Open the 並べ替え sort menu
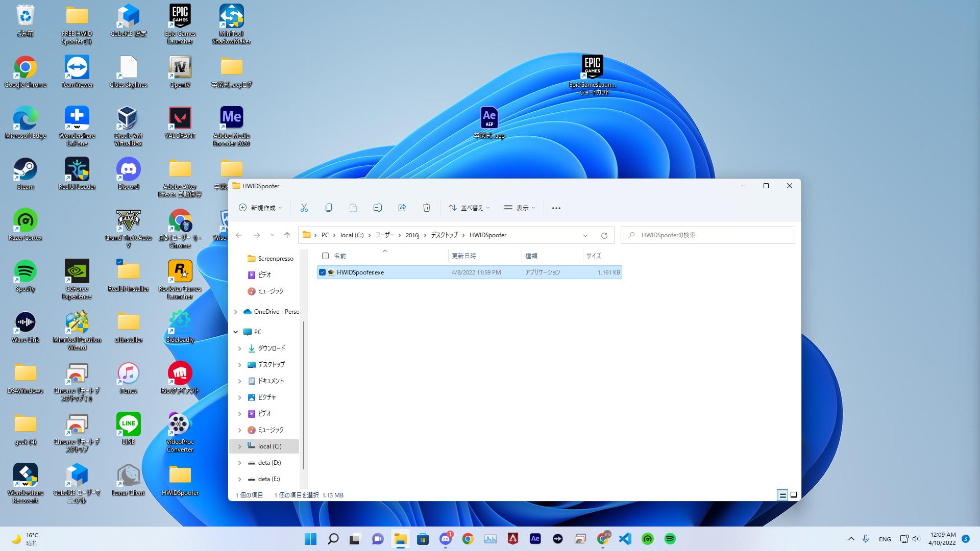This screenshot has width=980, height=551. tap(469, 208)
